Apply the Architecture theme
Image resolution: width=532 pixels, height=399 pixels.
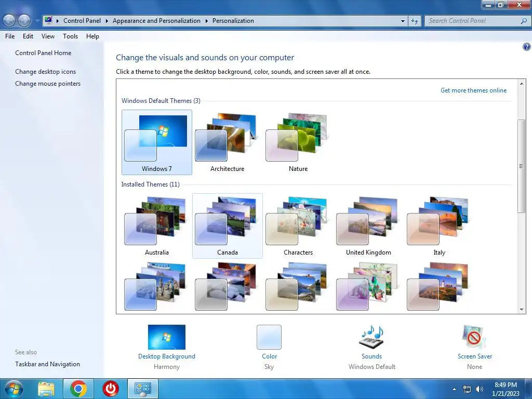coord(228,142)
